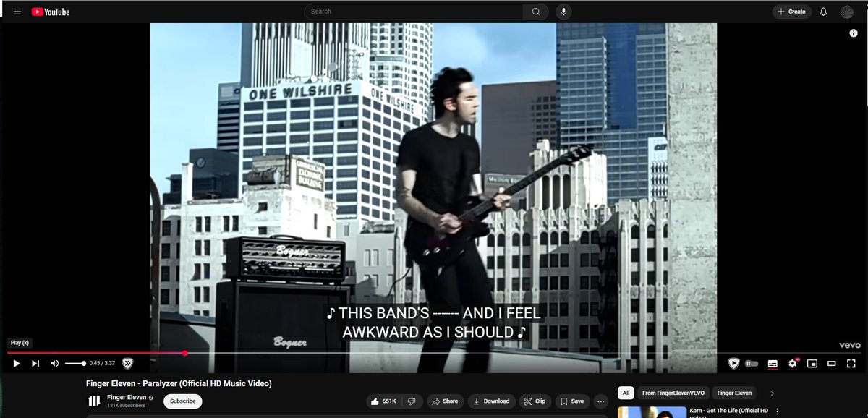Mute the video audio
This screenshot has height=418, width=868.
pos(55,363)
